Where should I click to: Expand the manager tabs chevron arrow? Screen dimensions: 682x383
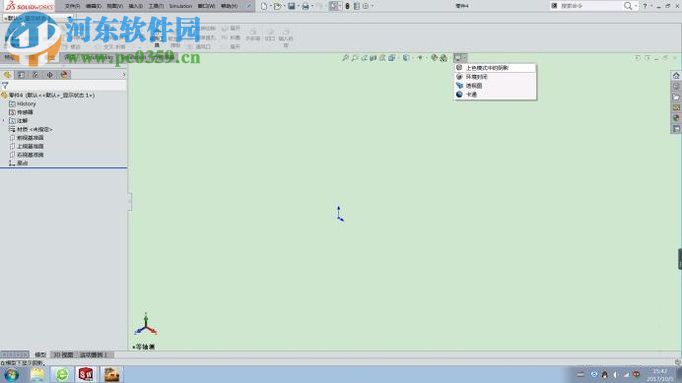point(124,75)
